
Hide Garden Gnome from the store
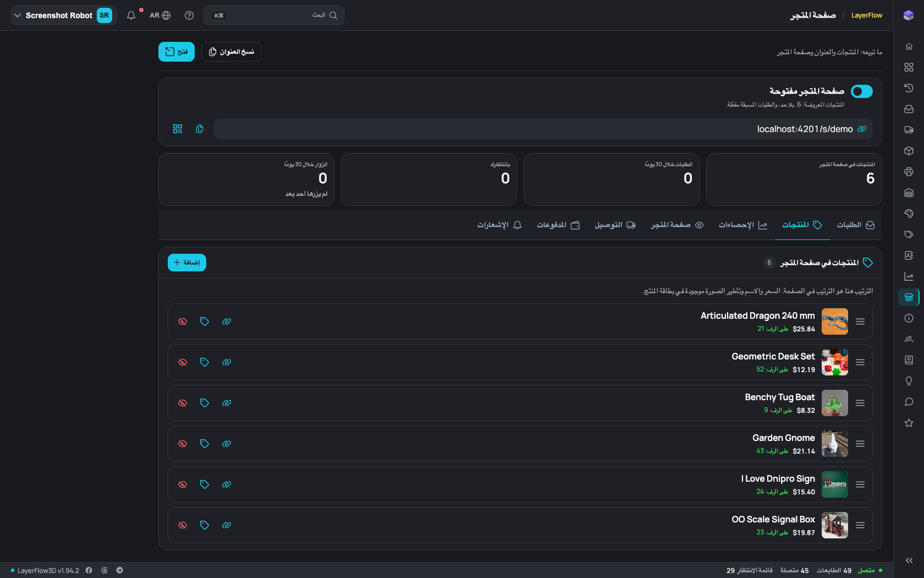(183, 444)
